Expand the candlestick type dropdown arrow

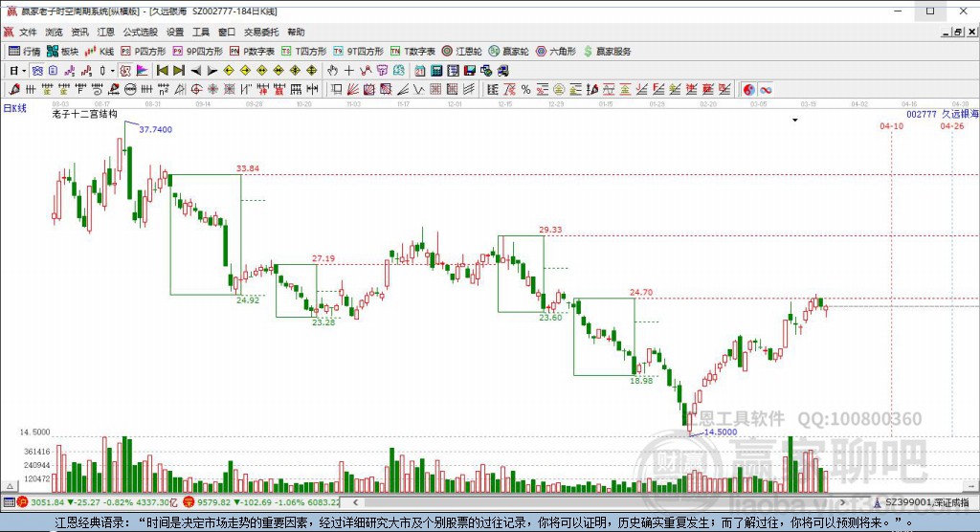coord(113,71)
